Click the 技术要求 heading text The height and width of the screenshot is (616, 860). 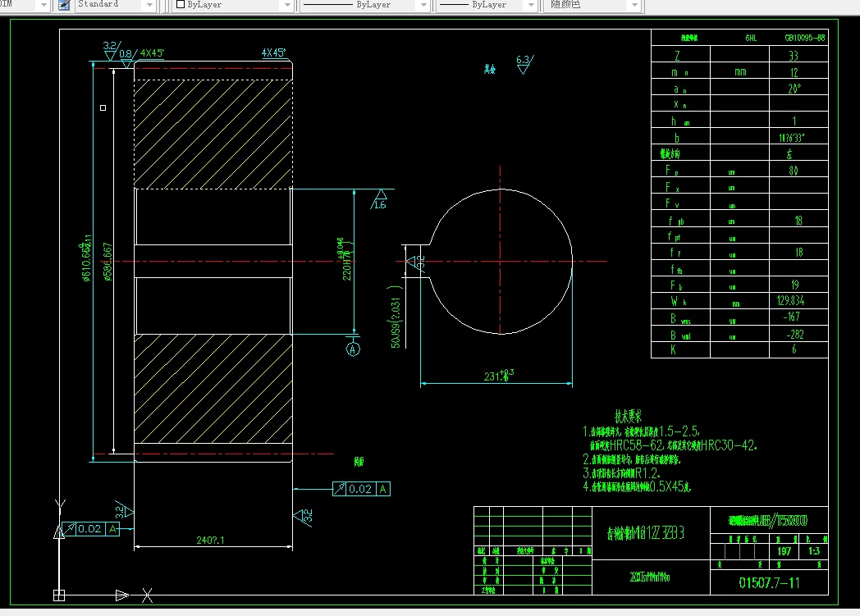click(x=628, y=416)
